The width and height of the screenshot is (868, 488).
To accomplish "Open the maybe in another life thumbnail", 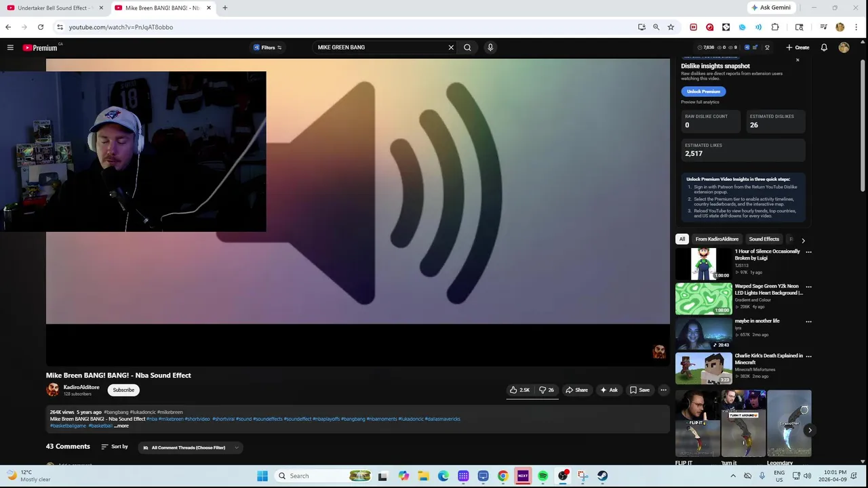I will (704, 333).
